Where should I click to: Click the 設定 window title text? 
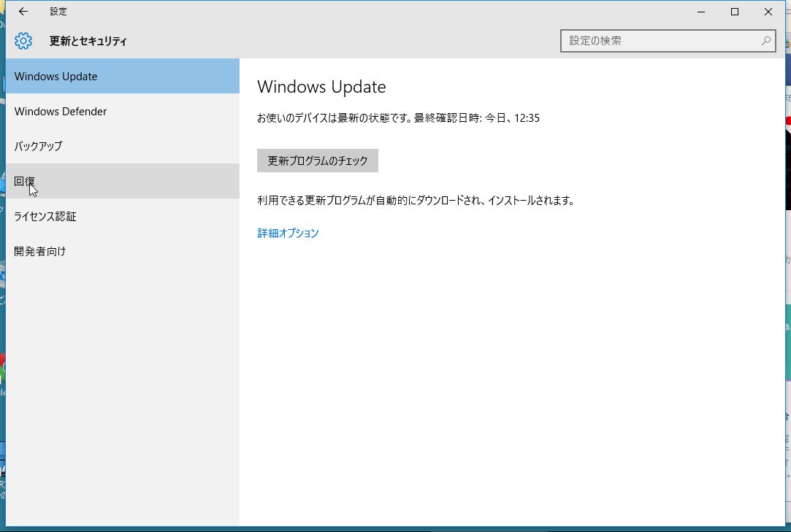[x=58, y=12]
